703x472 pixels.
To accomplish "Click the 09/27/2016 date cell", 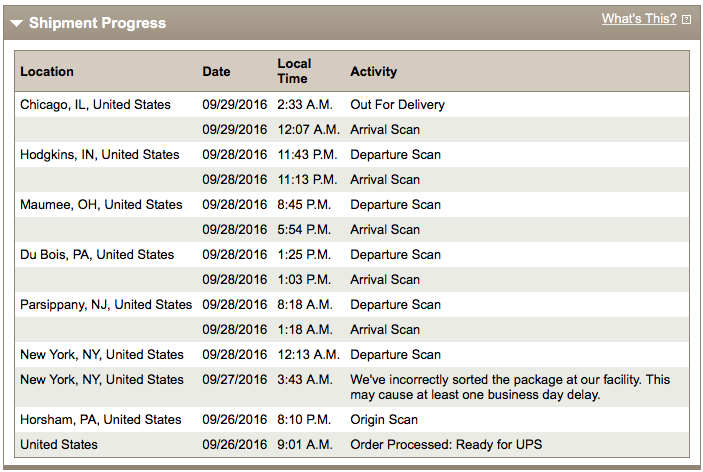I will click(x=234, y=380).
